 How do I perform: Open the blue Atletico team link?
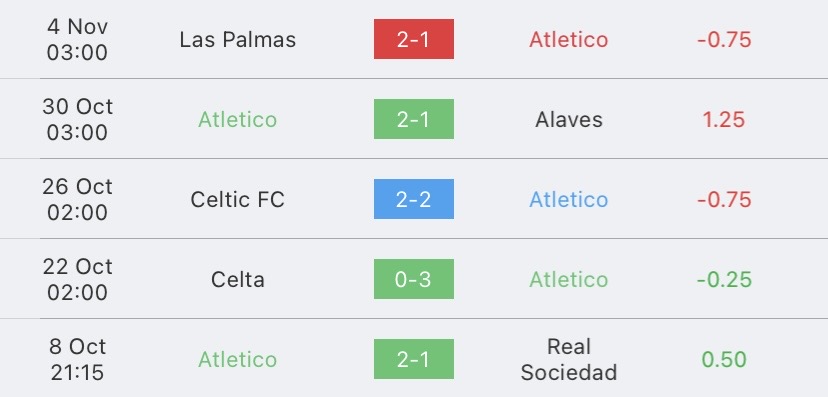coord(569,200)
